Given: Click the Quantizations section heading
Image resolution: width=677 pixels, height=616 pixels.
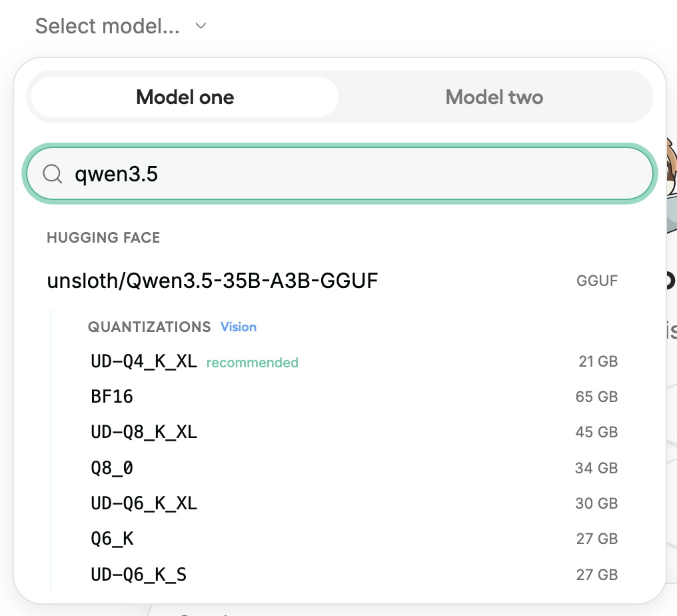Looking at the screenshot, I should click(x=149, y=327).
